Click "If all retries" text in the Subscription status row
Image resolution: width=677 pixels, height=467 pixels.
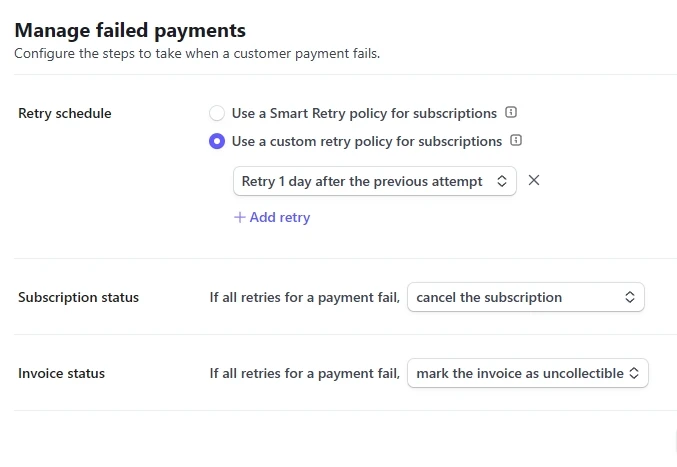[x=305, y=297]
